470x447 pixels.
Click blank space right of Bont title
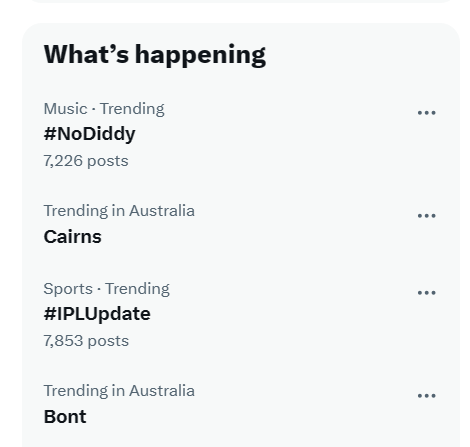(x=250, y=417)
